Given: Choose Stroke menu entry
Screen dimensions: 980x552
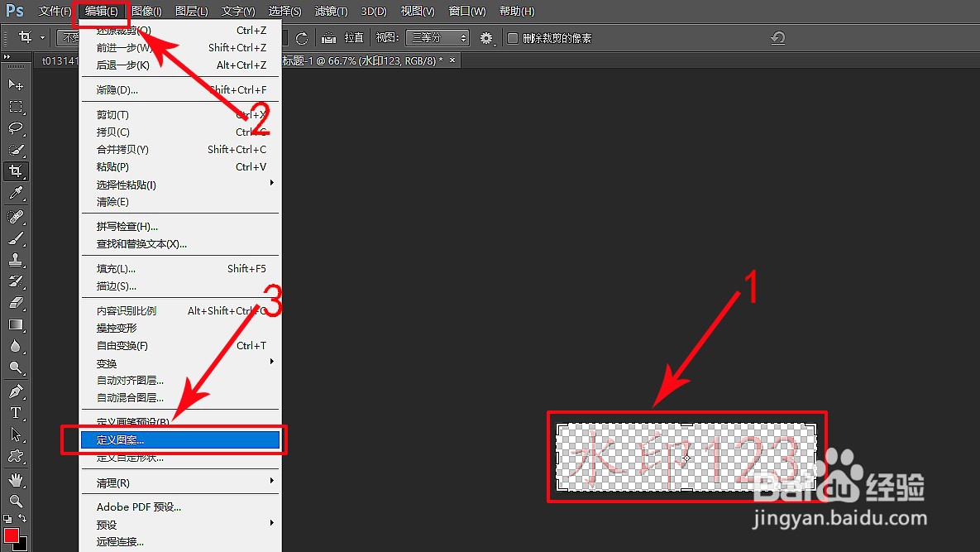Looking at the screenshot, I should point(180,286).
